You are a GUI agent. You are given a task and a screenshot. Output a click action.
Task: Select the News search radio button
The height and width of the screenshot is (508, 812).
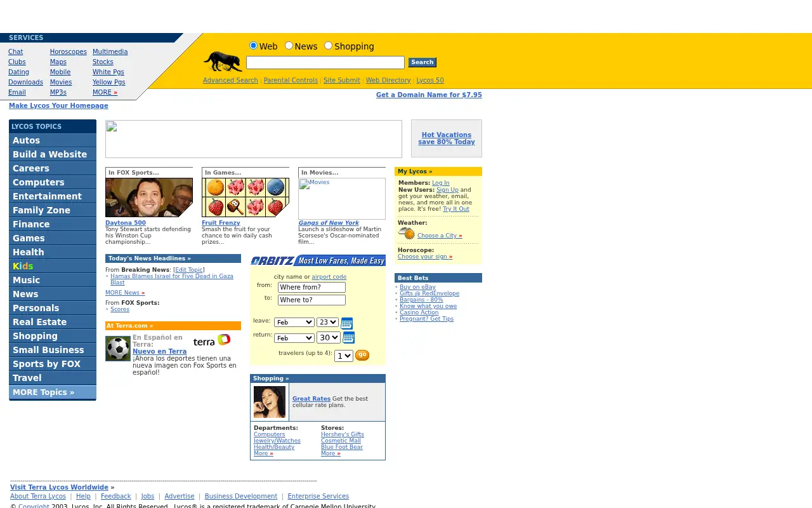click(x=289, y=46)
